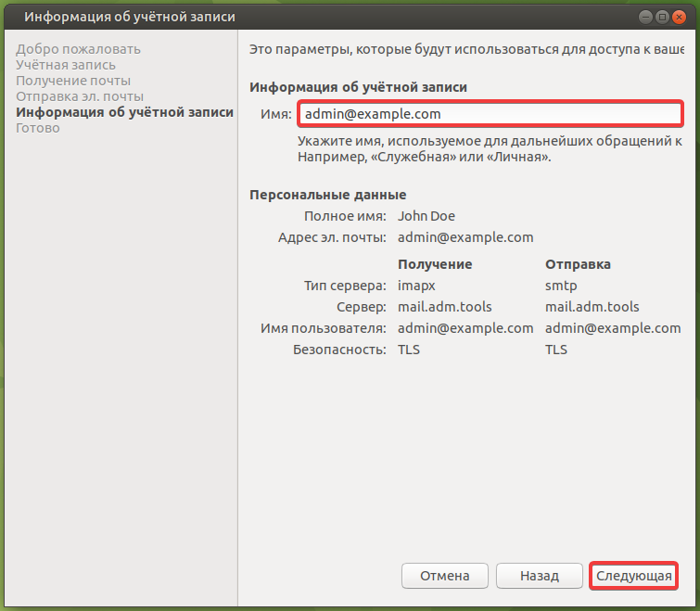The height and width of the screenshot is (611, 700).
Task: Minimize the window from the title bar
Action: pos(646,17)
